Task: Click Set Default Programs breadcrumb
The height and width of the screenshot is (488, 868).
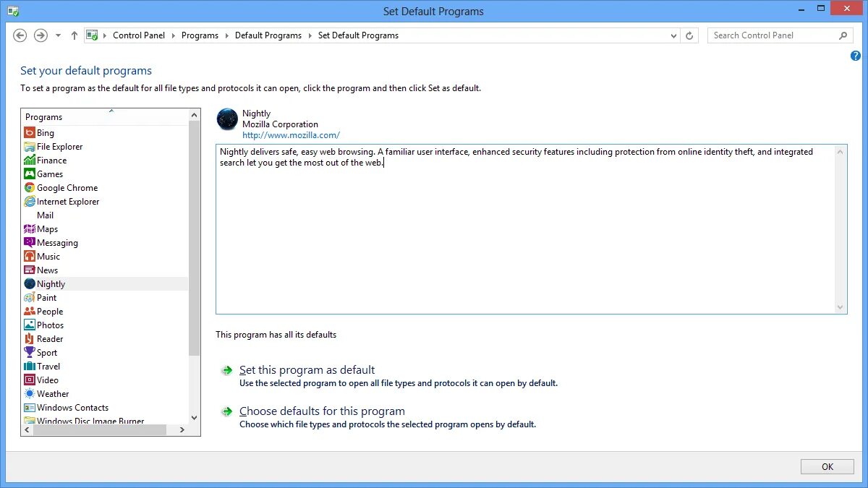Action: [358, 35]
